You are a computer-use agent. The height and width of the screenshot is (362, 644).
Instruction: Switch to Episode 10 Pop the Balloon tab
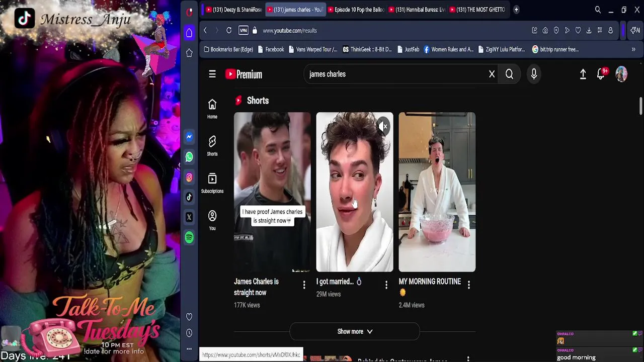coord(356,10)
